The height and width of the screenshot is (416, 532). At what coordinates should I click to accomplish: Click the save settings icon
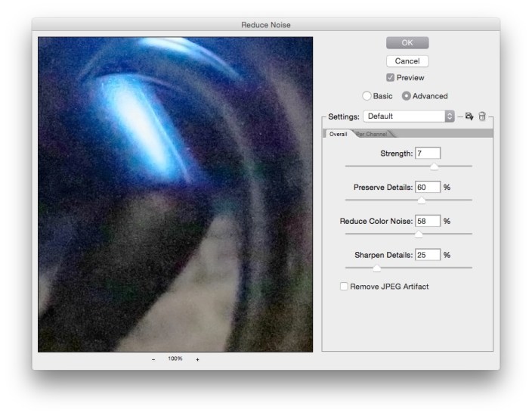469,116
